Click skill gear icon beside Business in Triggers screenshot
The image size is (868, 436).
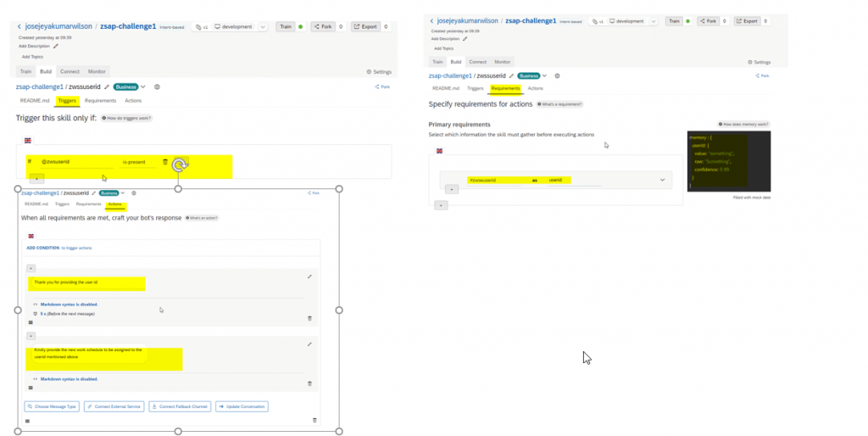click(157, 87)
